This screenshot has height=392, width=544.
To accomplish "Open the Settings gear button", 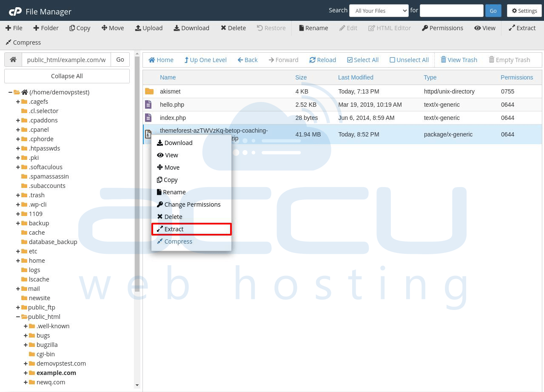I will coord(524,11).
